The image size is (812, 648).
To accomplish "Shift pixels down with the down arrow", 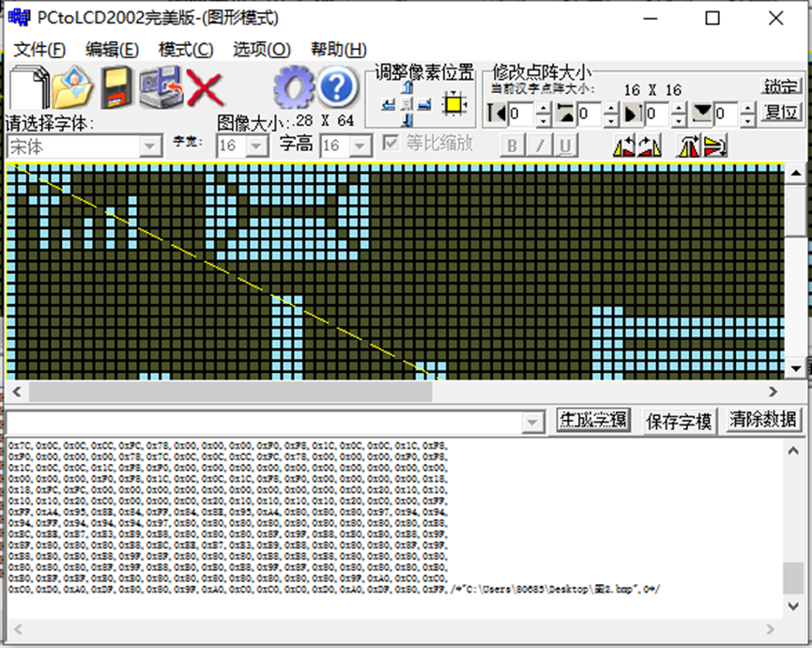I will tap(407, 121).
